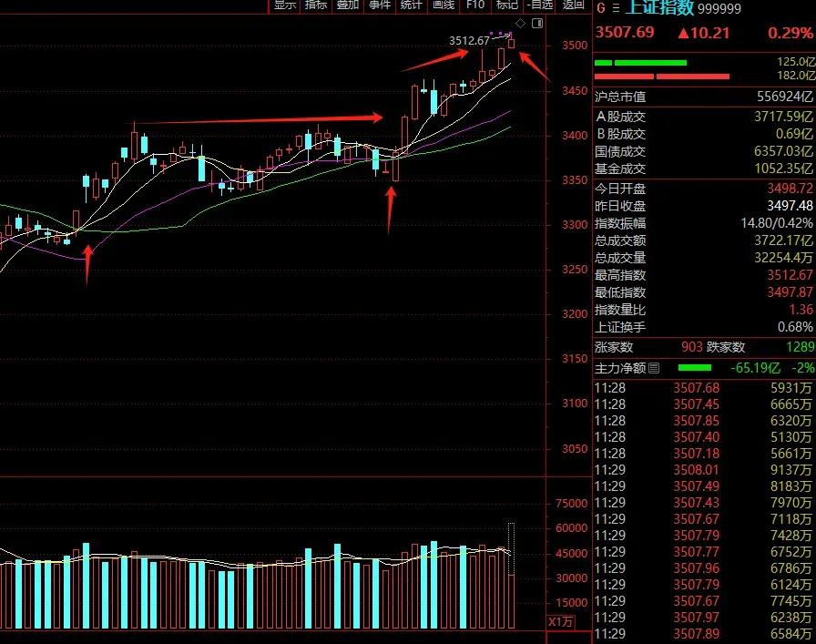Click the 上证换手 value 0.68%
This screenshot has width=816, height=644.
795,327
